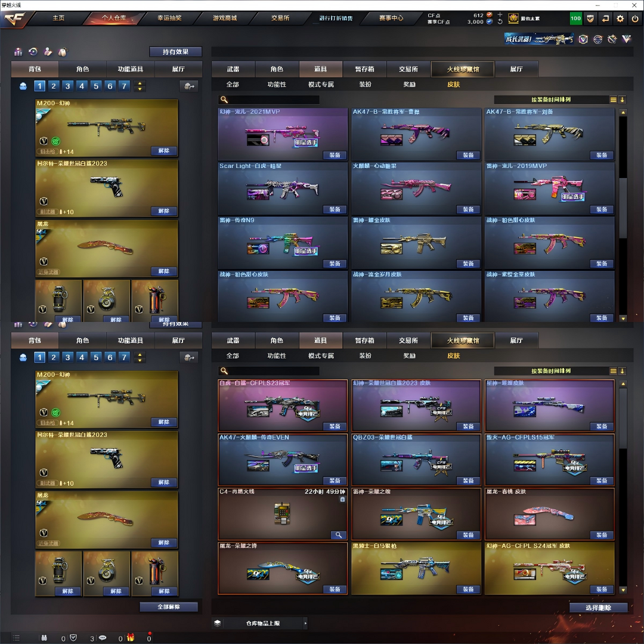Click the gold rank emblem beside the player name
The height and width of the screenshot is (644, 644).
point(513,18)
